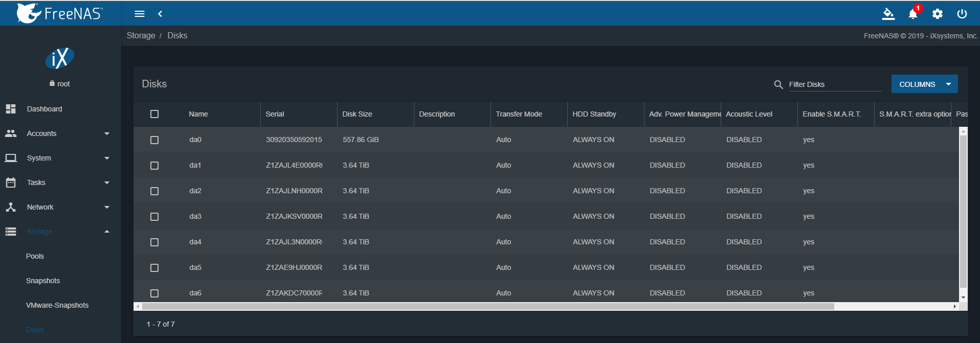980x343 pixels.
Task: Toggle the select-all checkbox in table header
Action: click(154, 114)
